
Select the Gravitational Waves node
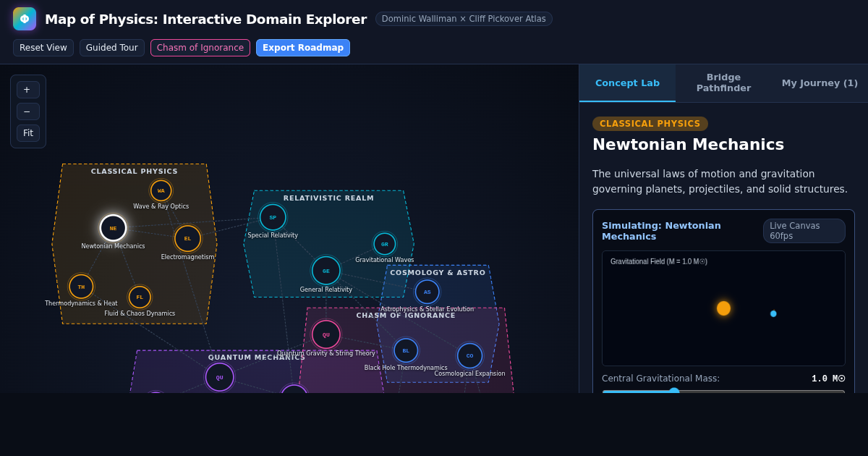click(385, 244)
